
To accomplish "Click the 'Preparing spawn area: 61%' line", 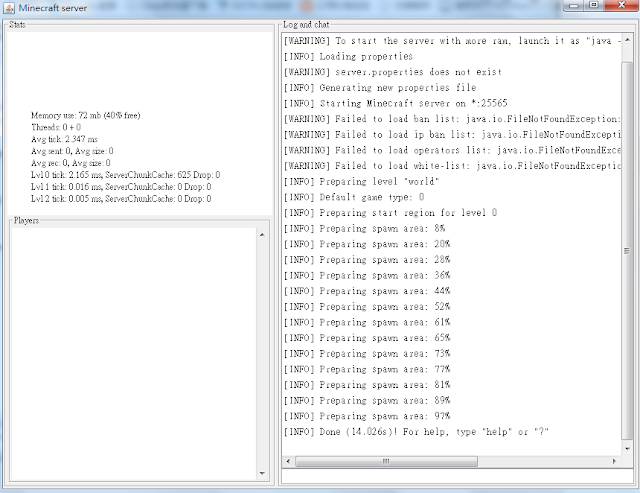I will tap(367, 322).
